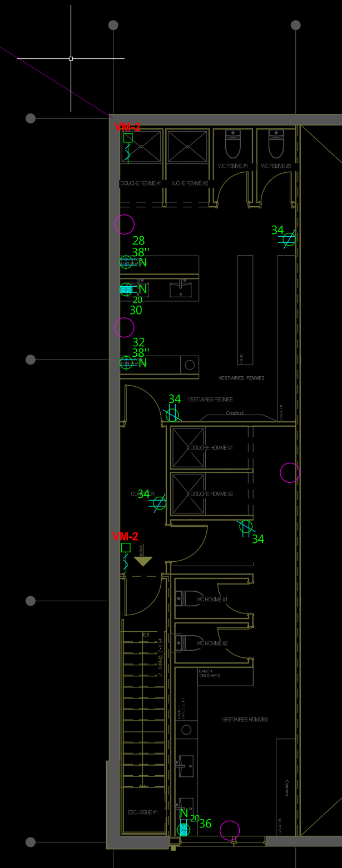Select the cyan hatched outlet labeled 36

tap(183, 830)
